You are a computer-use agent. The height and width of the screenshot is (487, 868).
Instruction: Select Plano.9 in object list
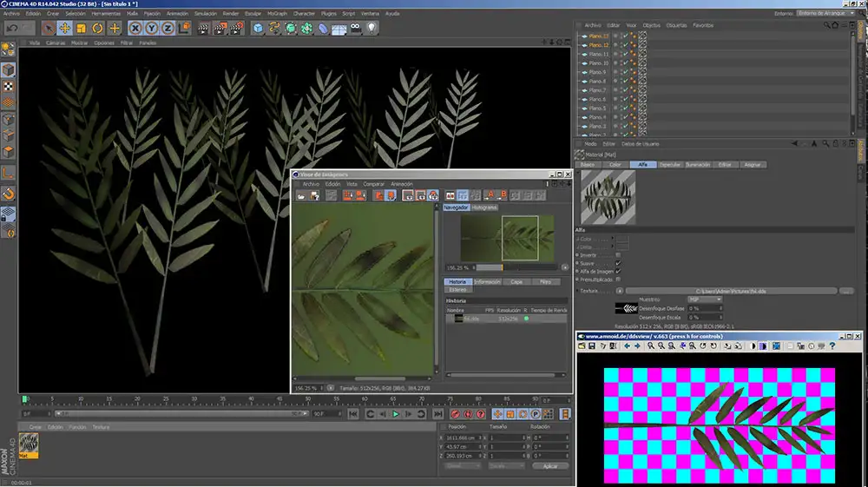click(597, 72)
